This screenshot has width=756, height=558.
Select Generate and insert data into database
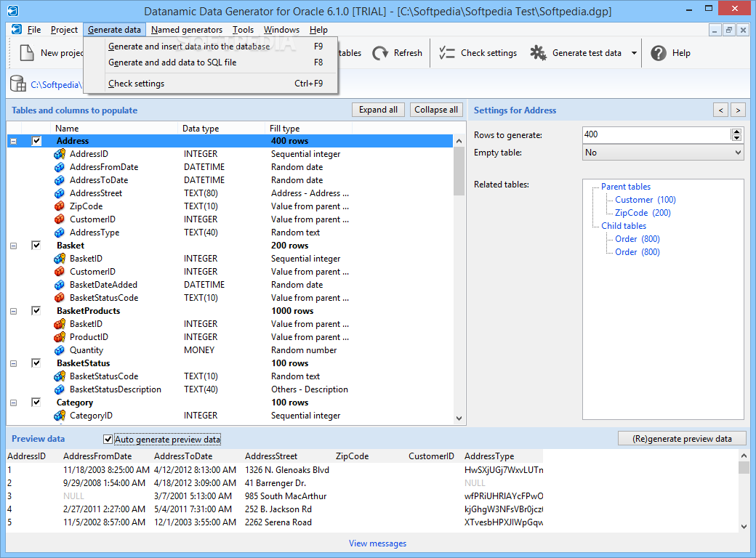click(x=211, y=46)
